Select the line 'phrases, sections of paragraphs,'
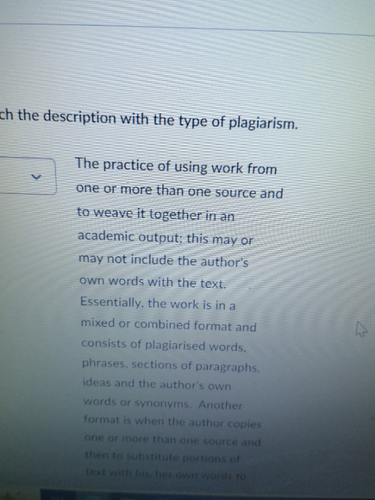This screenshot has height=500, width=375. [x=171, y=366]
